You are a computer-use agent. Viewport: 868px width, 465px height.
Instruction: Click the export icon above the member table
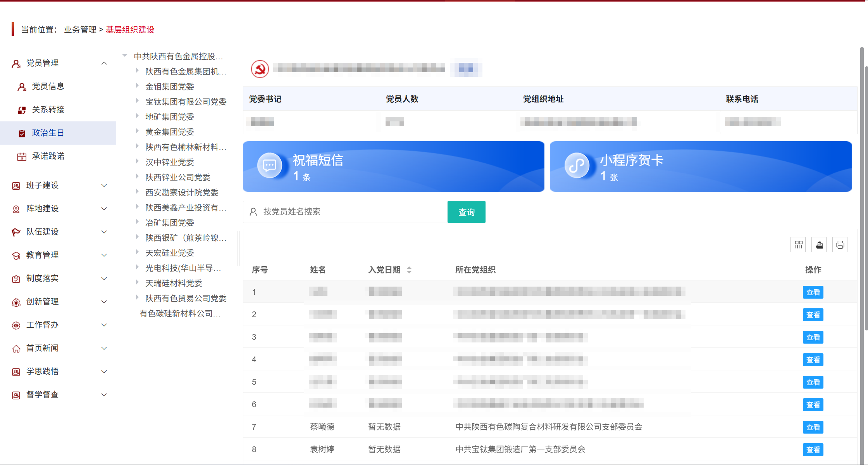coord(819,244)
